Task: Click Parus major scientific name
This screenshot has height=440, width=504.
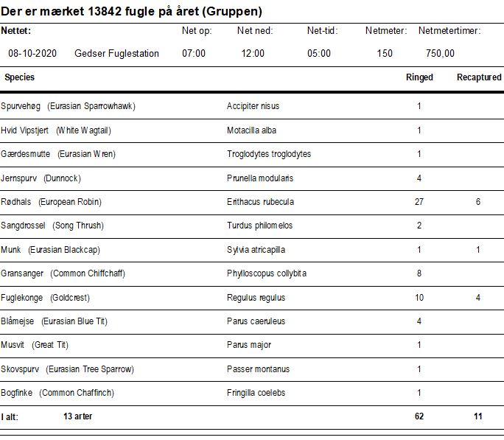Action: coord(249,345)
